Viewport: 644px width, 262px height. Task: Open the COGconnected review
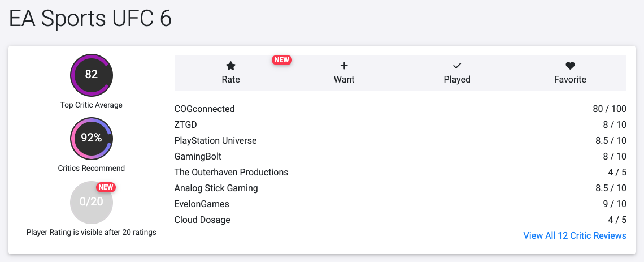[x=204, y=109]
